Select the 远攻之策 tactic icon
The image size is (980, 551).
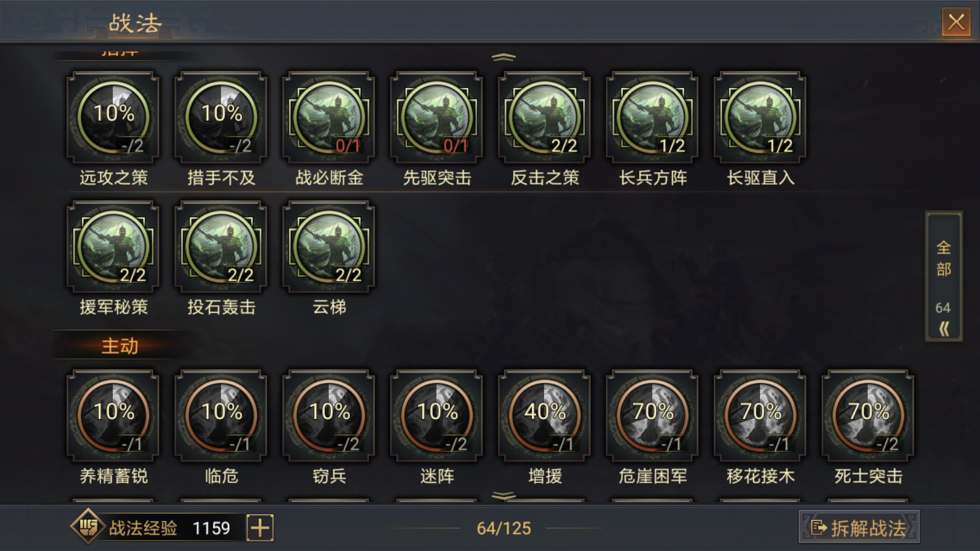pyautogui.click(x=113, y=117)
